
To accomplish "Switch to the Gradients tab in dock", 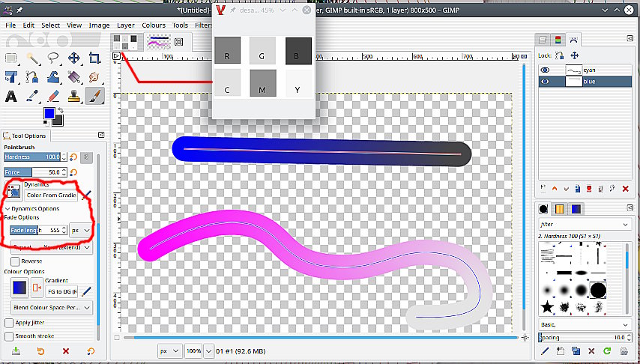I will 576,209.
